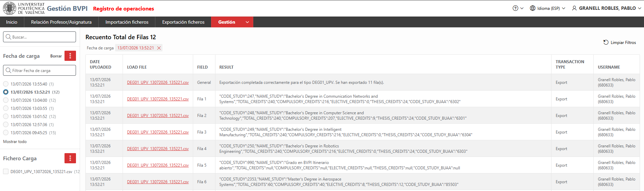
Task: Click the Limpiar Filtros reset icon
Action: click(606, 42)
